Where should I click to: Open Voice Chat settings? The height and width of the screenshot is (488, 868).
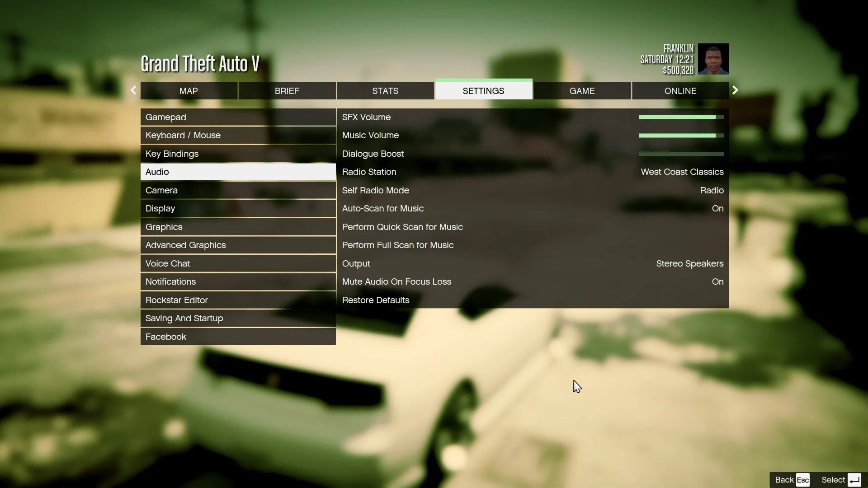[238, 263]
